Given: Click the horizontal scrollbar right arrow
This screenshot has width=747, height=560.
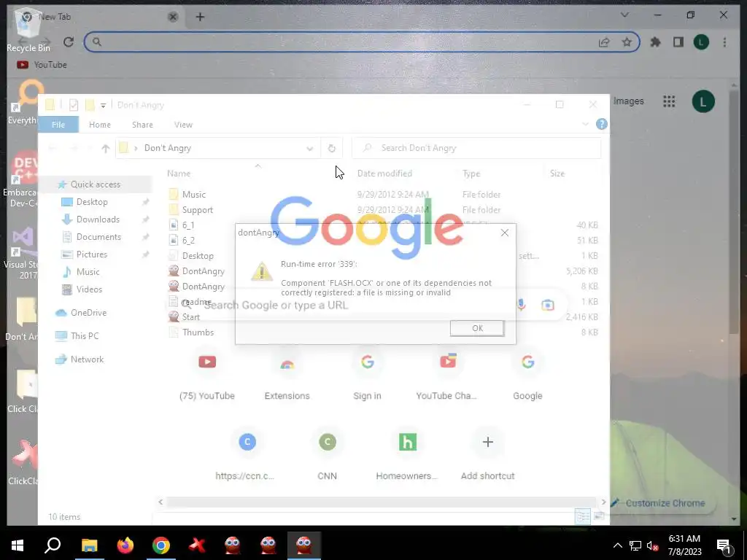Looking at the screenshot, I should click(x=603, y=502).
